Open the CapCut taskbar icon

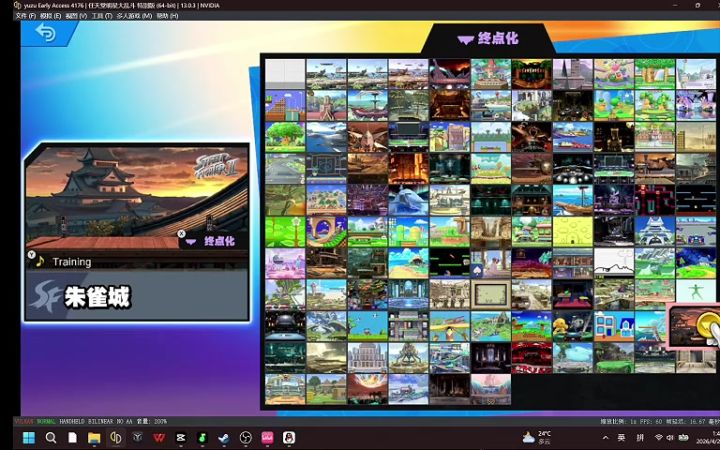tap(181, 438)
